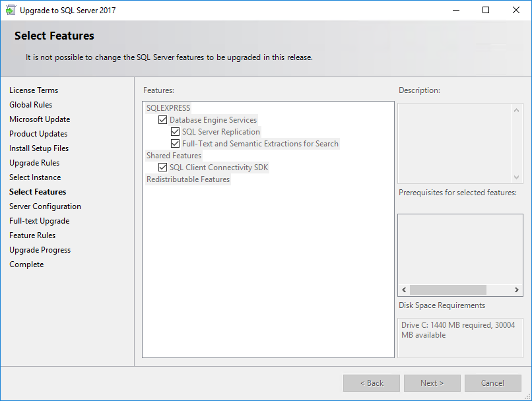Screen dimensions: 532x401
Task: Go to Feature Rules step
Action: pos(32,235)
